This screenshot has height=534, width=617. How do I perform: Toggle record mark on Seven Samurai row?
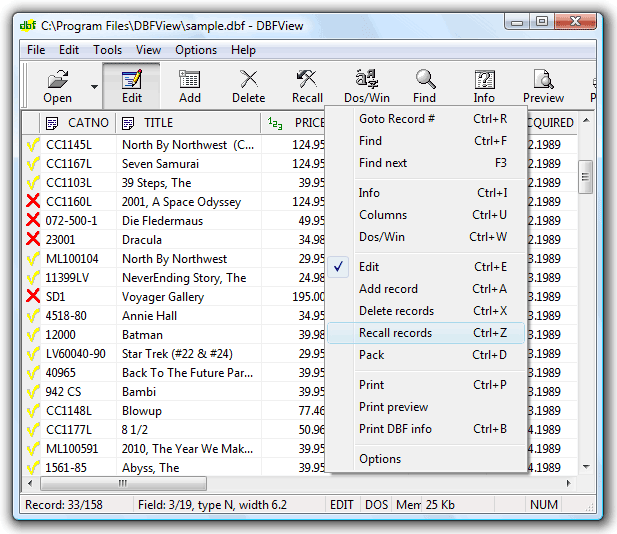tap(33, 164)
